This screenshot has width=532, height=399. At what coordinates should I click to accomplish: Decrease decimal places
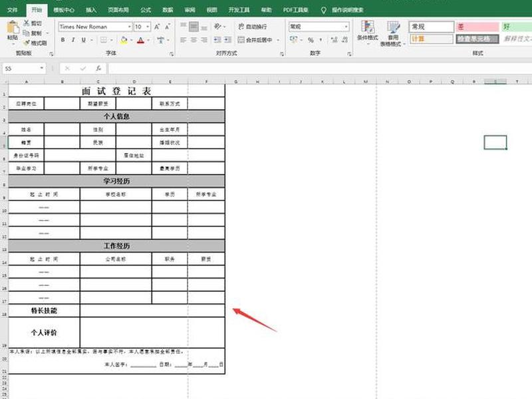coord(344,40)
